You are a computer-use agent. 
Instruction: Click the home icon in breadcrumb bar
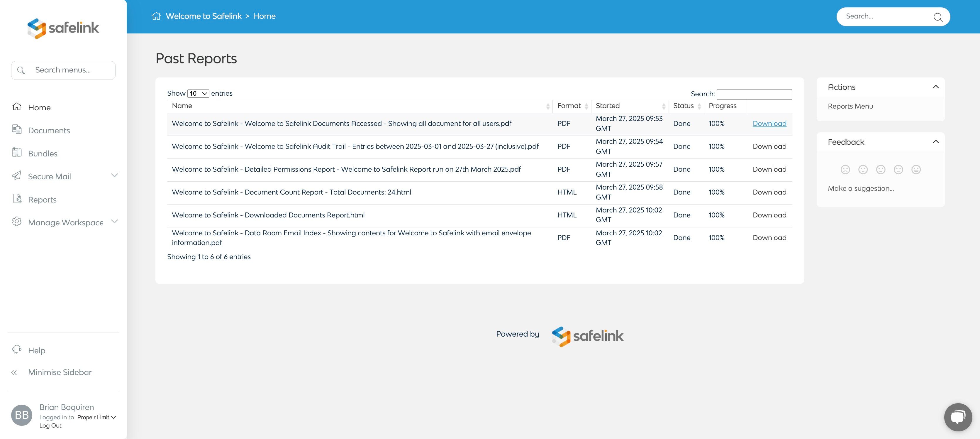(x=156, y=16)
